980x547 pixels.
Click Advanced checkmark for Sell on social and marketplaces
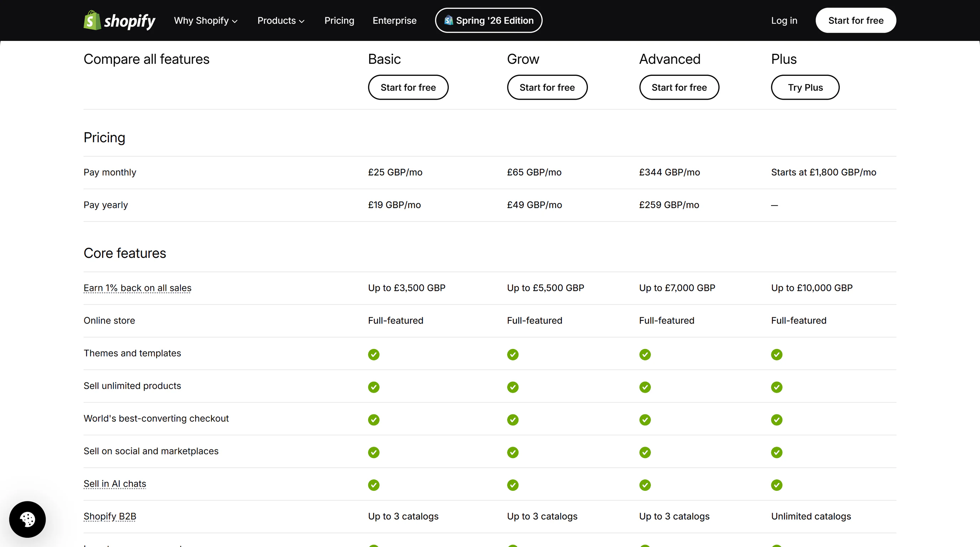click(645, 453)
